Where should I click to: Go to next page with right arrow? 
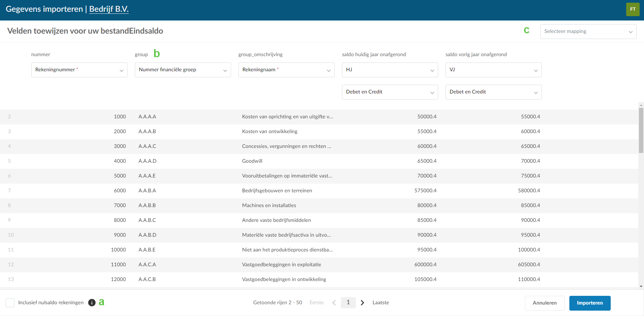[x=362, y=303]
